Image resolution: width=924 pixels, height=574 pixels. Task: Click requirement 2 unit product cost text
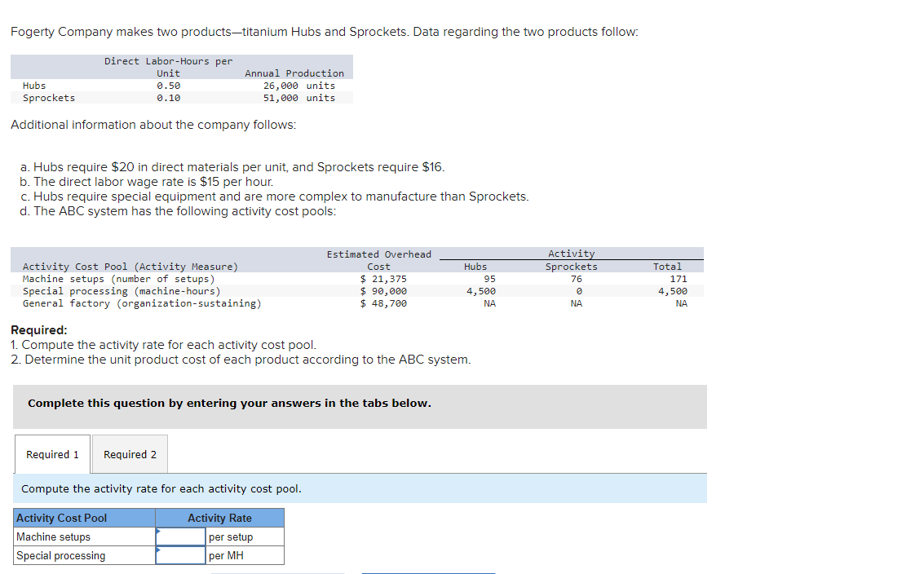coord(241,360)
